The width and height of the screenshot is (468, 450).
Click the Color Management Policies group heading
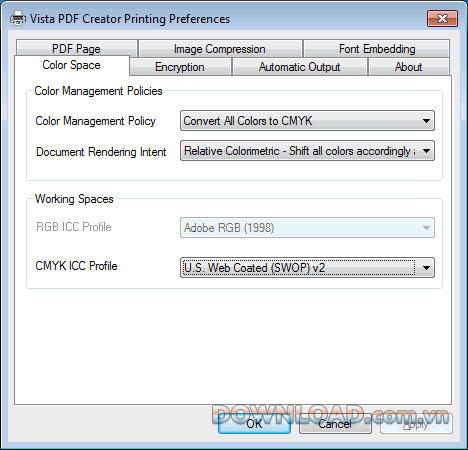pos(98,91)
